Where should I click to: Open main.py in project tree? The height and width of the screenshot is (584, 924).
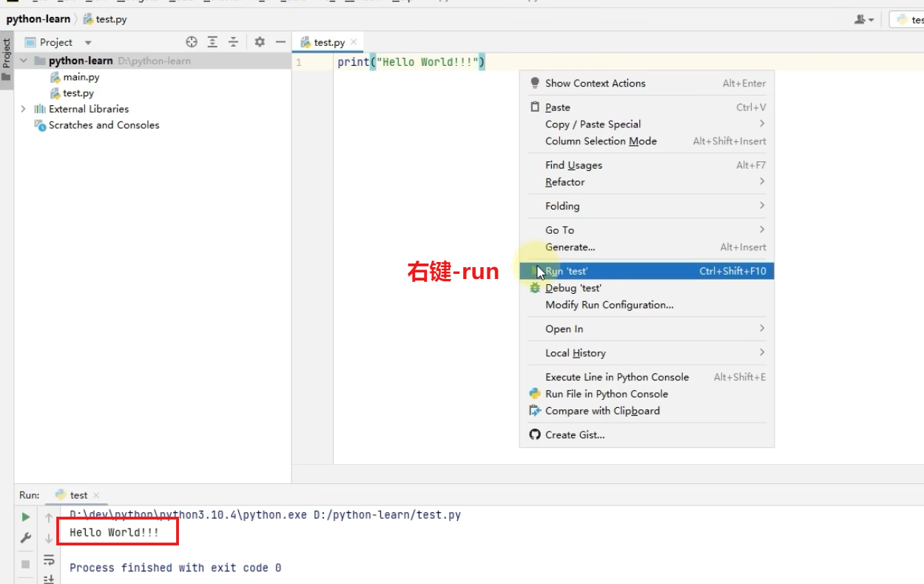point(81,77)
